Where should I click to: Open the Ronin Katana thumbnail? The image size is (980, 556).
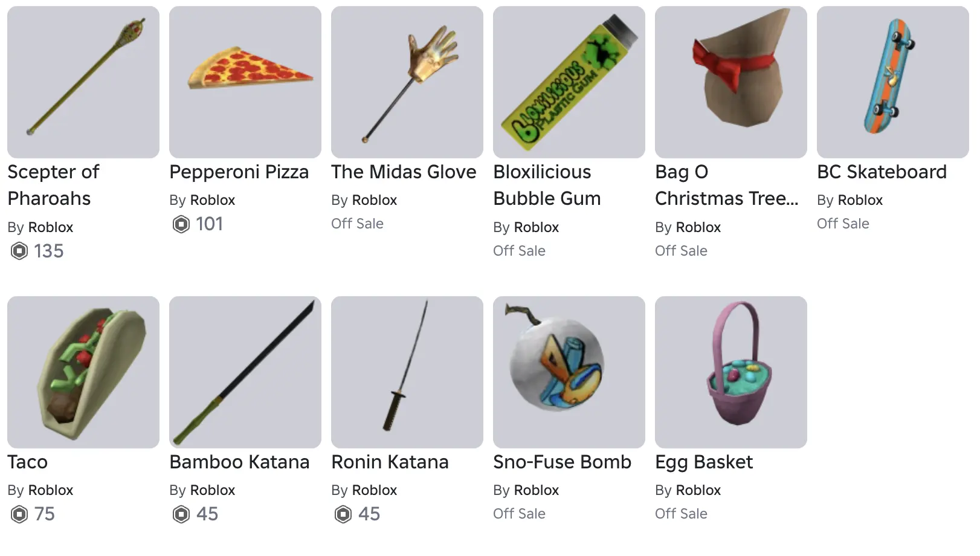pos(407,372)
